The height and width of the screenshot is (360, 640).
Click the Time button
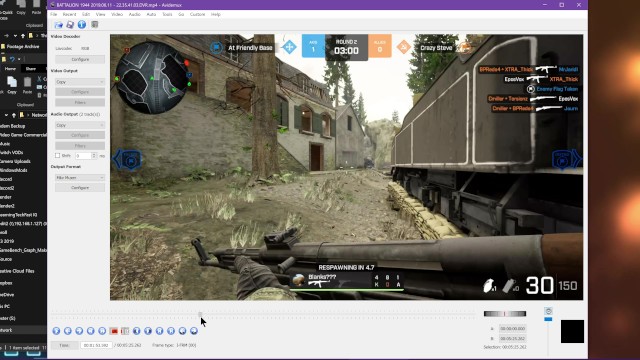[64, 345]
